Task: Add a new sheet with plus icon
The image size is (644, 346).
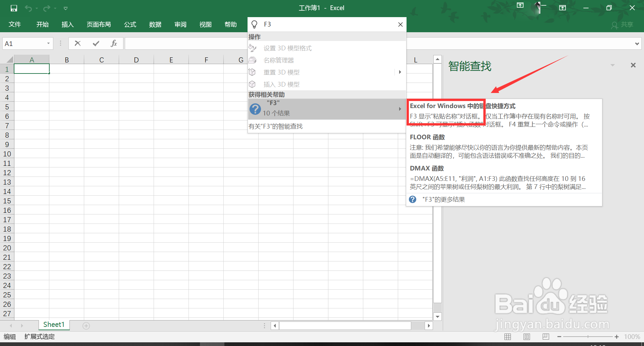Action: 86,326
